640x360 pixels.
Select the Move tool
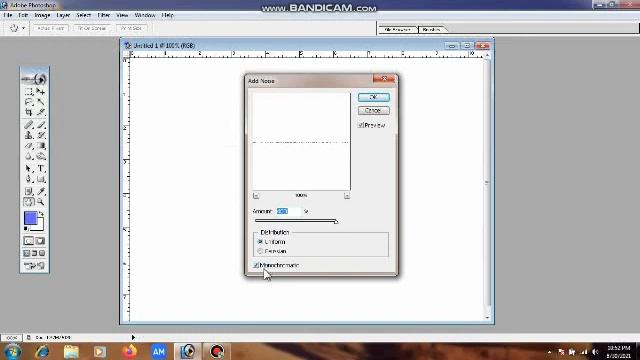point(40,91)
